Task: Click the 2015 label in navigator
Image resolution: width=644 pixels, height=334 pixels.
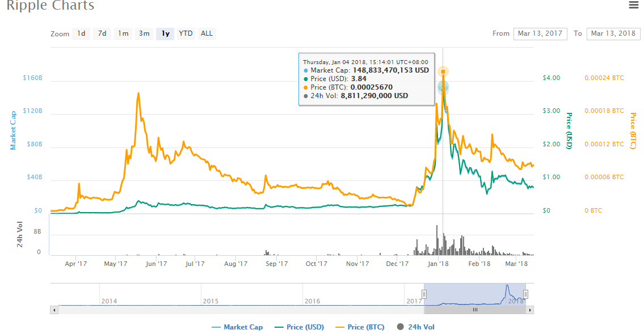Action: point(211,301)
